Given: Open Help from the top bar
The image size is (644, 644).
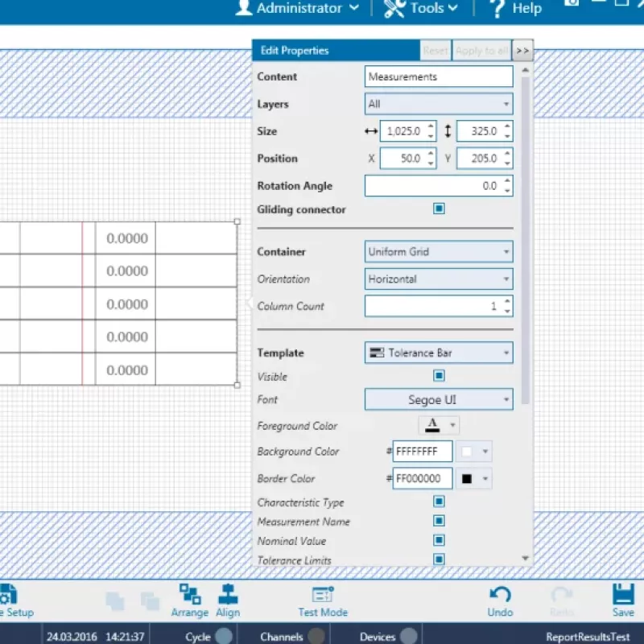Looking at the screenshot, I should point(516,8).
